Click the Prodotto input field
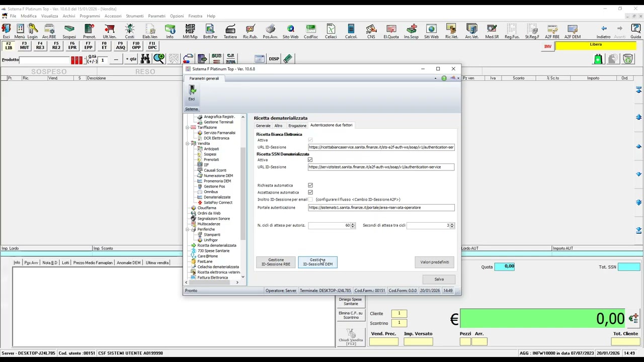The height and width of the screenshot is (362, 644). tap(44, 60)
